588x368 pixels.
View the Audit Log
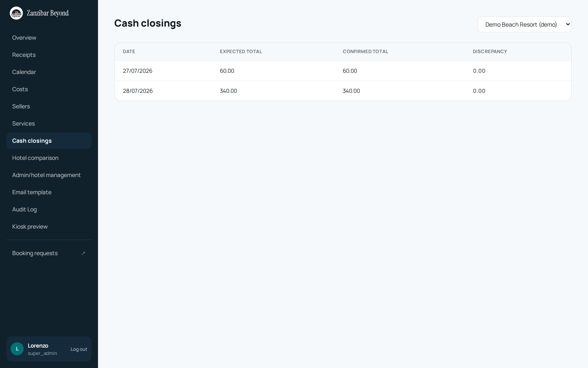pyautogui.click(x=49, y=209)
